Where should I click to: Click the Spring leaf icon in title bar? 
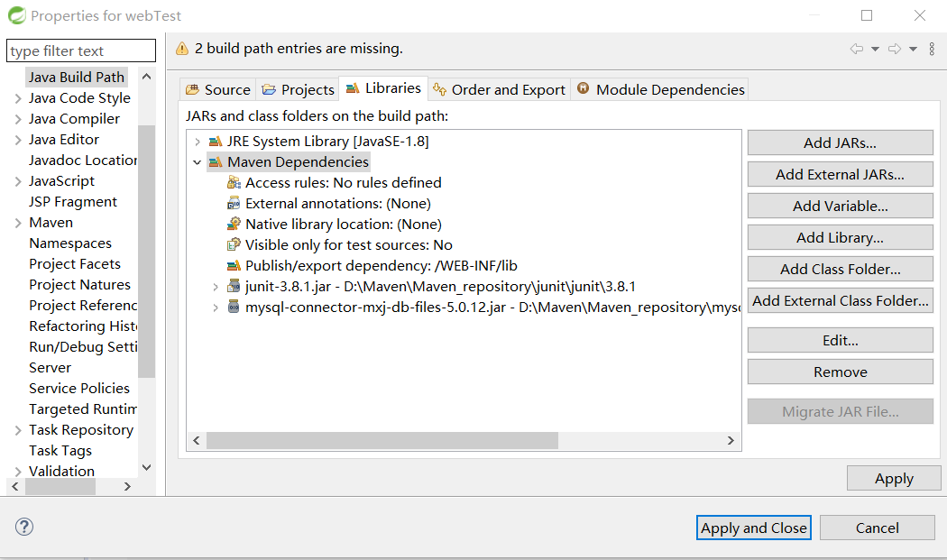click(x=17, y=15)
